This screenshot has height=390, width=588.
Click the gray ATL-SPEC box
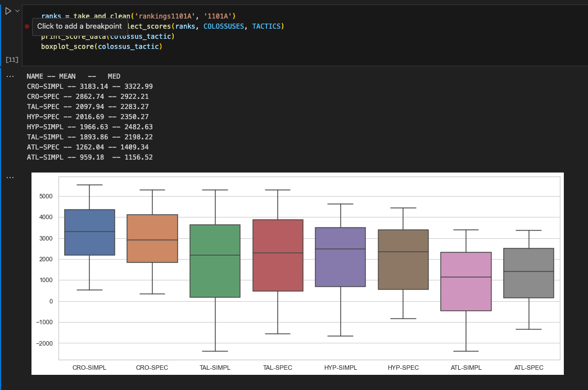(x=529, y=273)
